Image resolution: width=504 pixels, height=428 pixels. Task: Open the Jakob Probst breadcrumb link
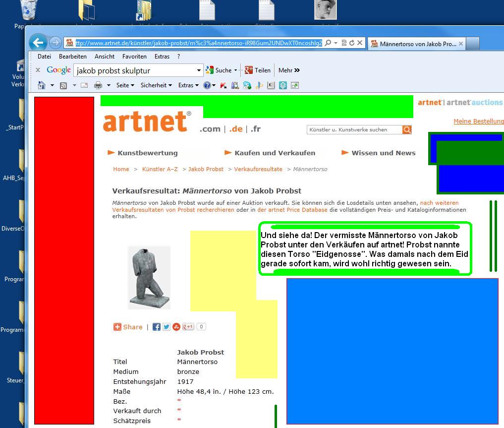206,169
